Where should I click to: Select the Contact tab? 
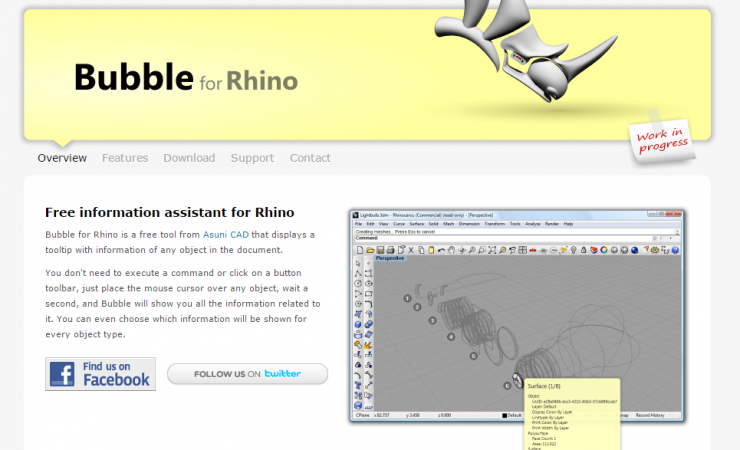tap(310, 158)
